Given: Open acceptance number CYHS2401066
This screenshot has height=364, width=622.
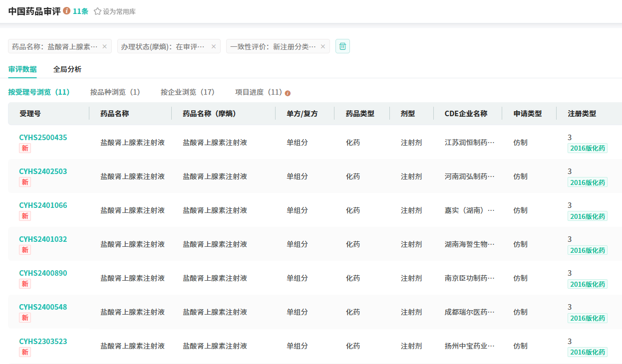Looking at the screenshot, I should 43,205.
